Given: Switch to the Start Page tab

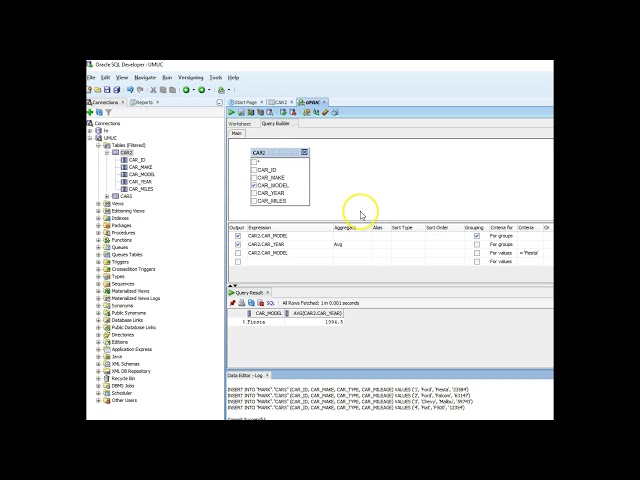Looking at the screenshot, I should coord(245,102).
